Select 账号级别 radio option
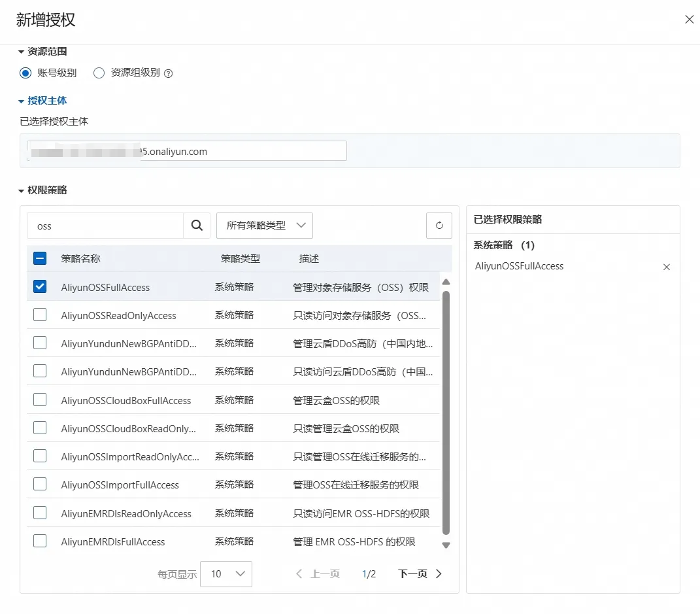Image resolution: width=700 pixels, height=614 pixels. pos(25,73)
